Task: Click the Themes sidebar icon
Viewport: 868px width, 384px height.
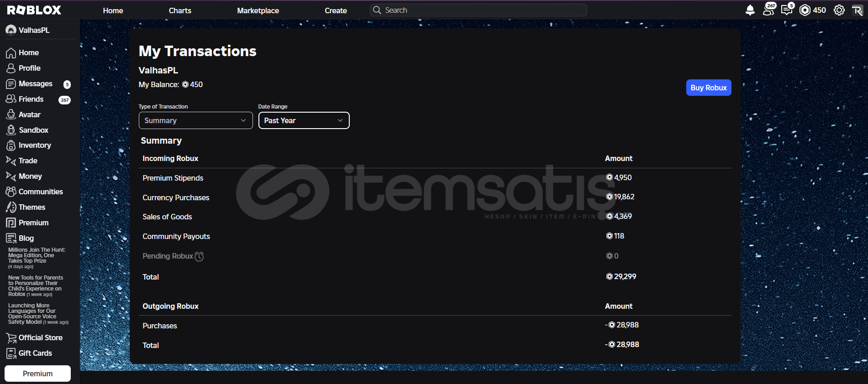Action: point(11,207)
